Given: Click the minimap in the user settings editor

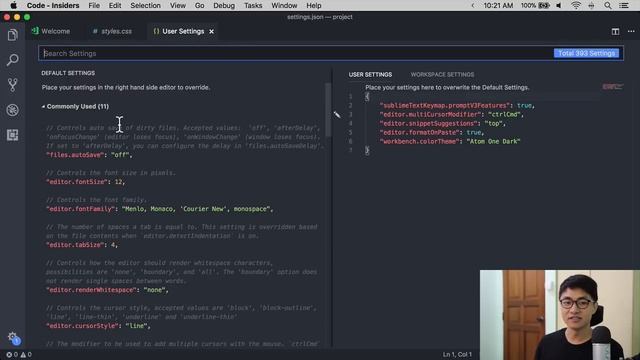Looking at the screenshot, I should click(x=612, y=87).
